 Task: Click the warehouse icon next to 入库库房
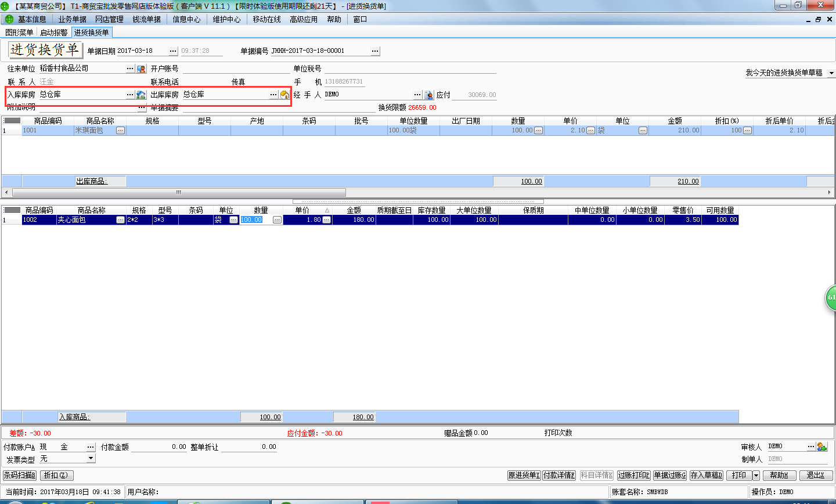(141, 95)
